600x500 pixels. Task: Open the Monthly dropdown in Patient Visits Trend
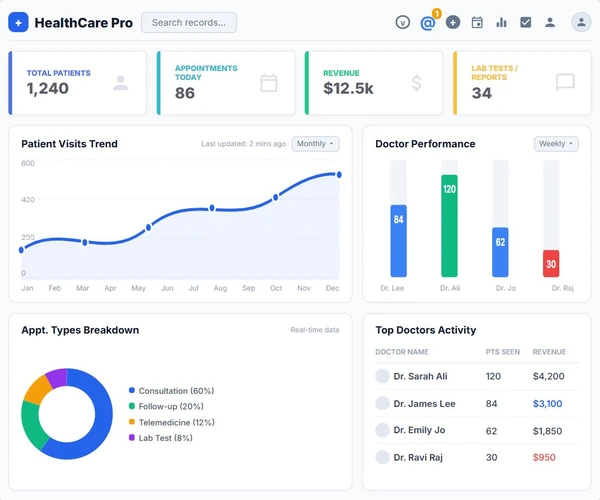point(315,144)
